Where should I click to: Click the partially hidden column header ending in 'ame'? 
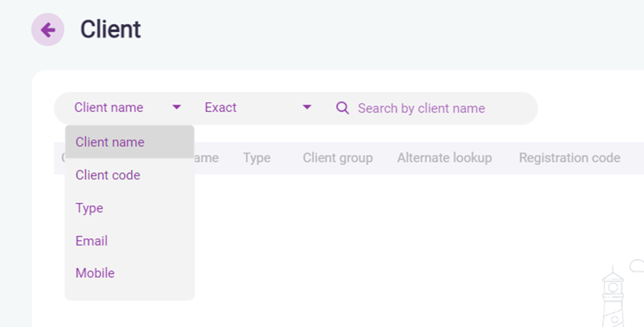click(207, 158)
